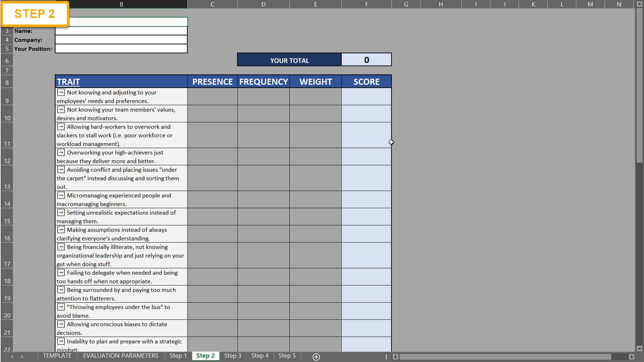Open the Step 4 sheet tab
The height and width of the screenshot is (362, 644).
[x=260, y=356]
